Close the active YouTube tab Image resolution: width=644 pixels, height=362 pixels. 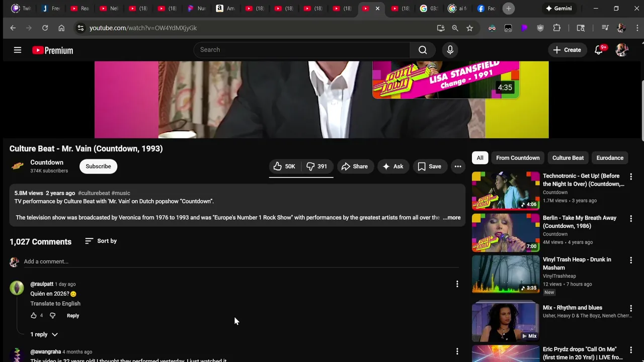[377, 9]
